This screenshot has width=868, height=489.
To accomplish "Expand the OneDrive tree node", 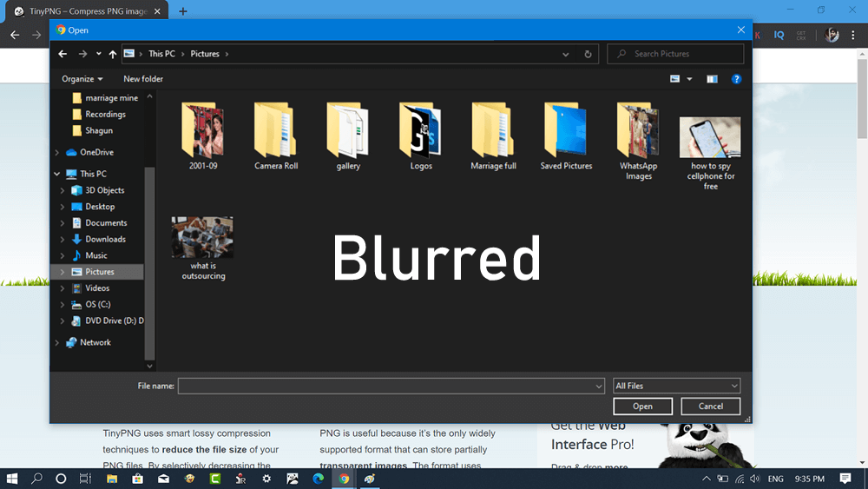I will [x=57, y=152].
